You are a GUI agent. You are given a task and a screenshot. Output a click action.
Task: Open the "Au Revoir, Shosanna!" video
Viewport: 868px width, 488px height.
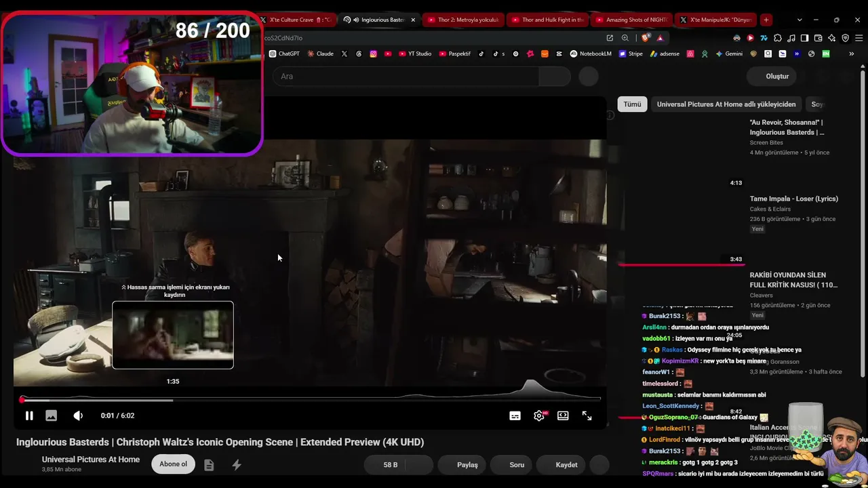click(788, 127)
